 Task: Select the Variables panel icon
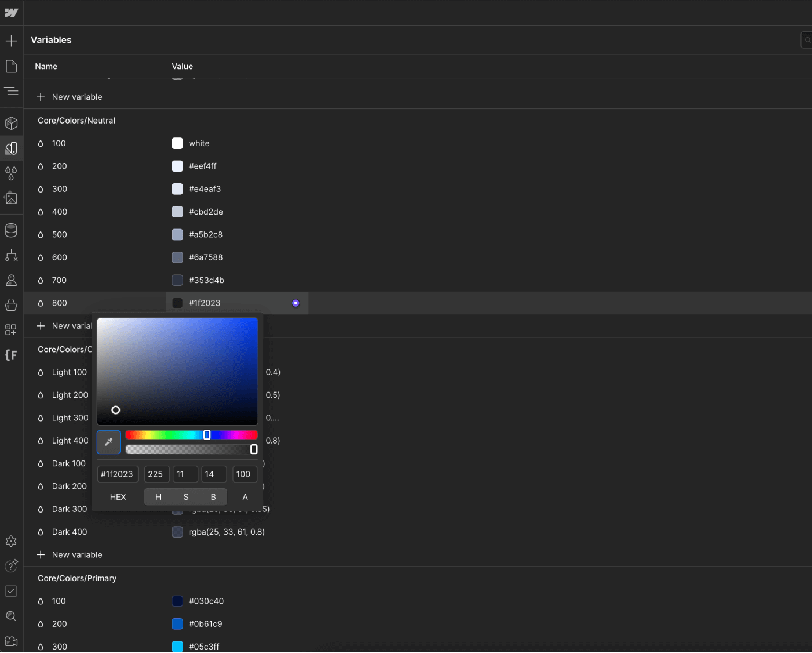pyautogui.click(x=11, y=148)
